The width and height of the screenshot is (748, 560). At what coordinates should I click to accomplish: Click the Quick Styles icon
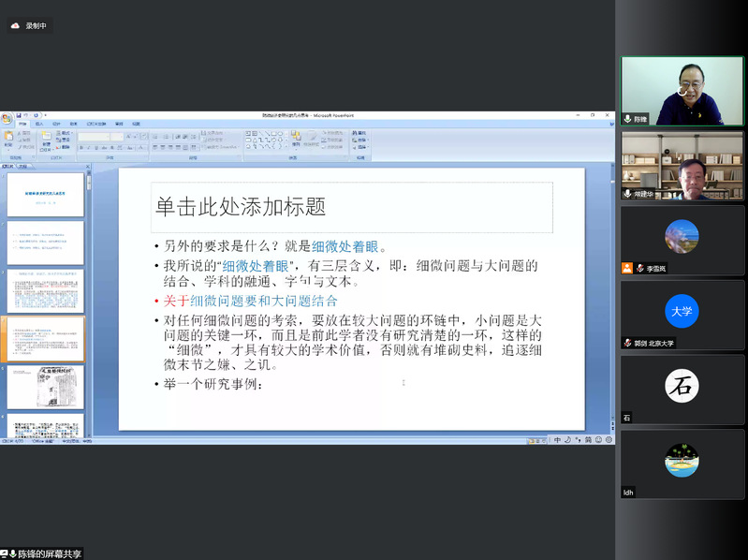tap(311, 139)
